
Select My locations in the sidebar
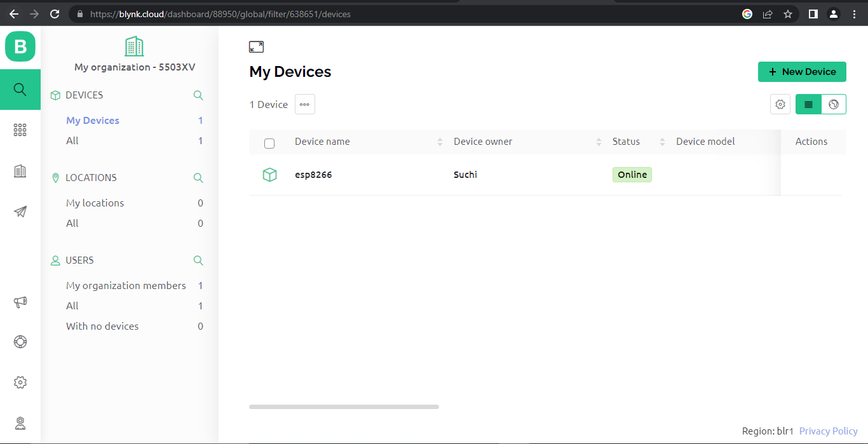[x=95, y=203]
